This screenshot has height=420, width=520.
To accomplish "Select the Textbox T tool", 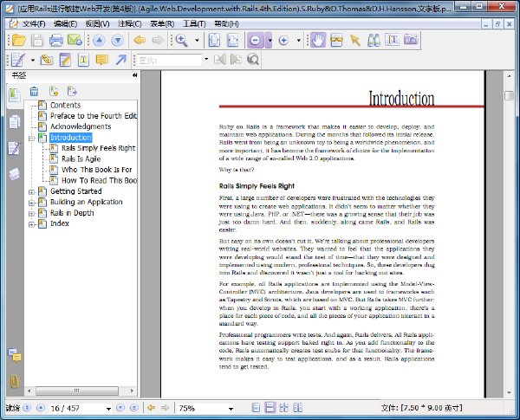I will tap(83, 60).
